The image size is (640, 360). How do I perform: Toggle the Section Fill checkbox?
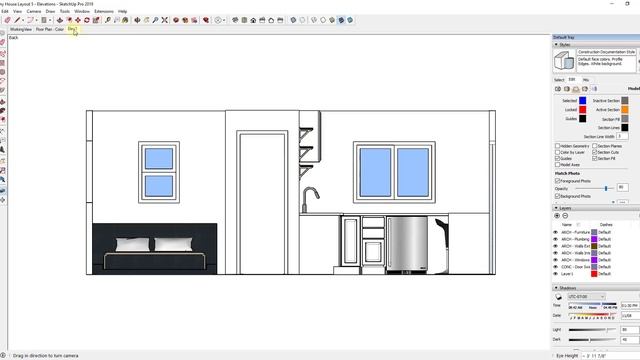click(x=595, y=158)
